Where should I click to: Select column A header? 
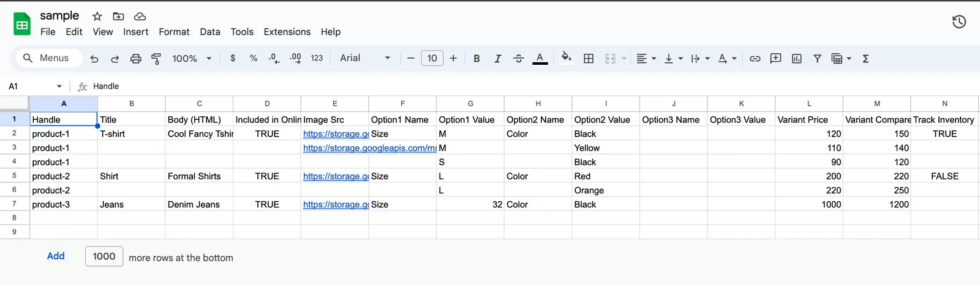tap(64, 103)
